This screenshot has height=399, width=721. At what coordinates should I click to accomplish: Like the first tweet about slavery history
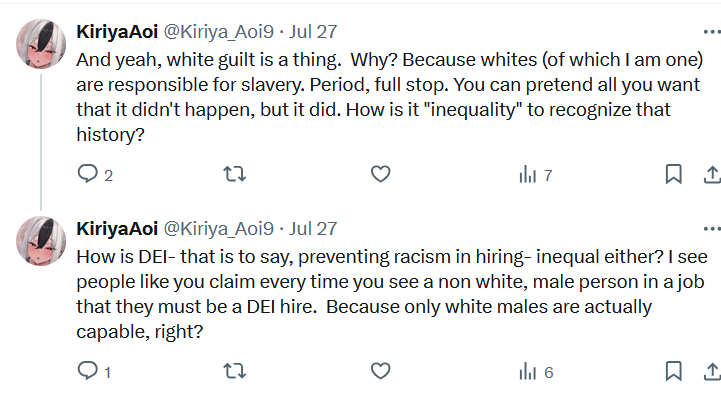tap(380, 174)
